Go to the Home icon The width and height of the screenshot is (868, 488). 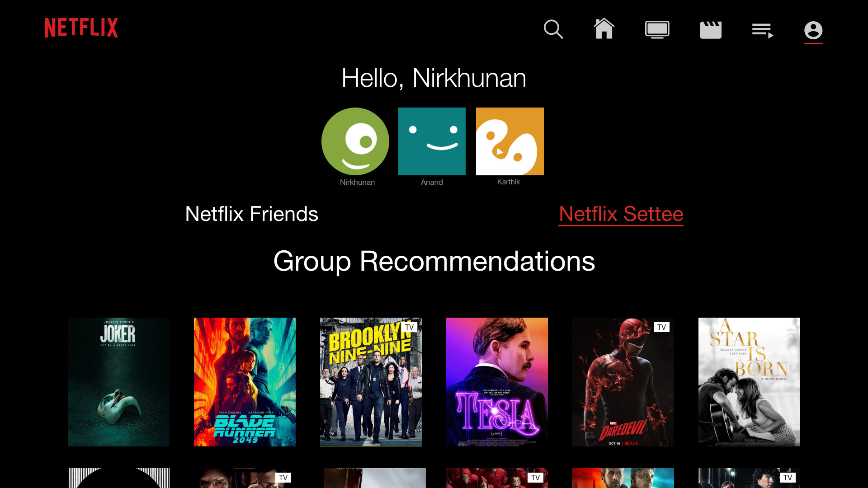[x=604, y=29]
